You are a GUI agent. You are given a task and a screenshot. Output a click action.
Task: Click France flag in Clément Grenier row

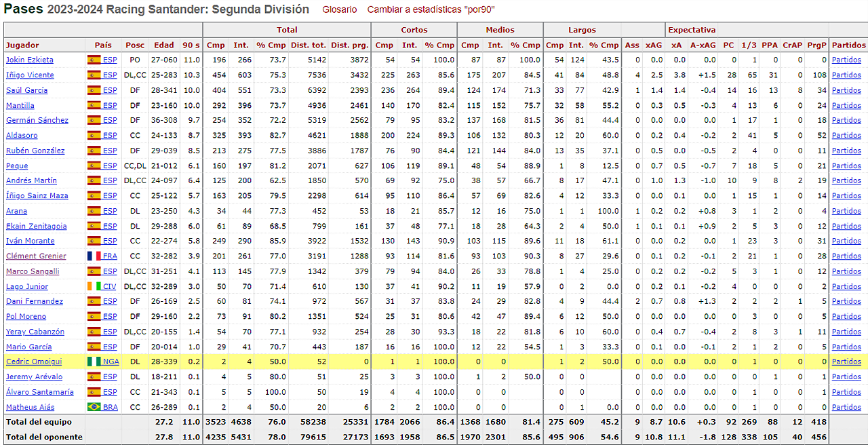tap(94, 256)
